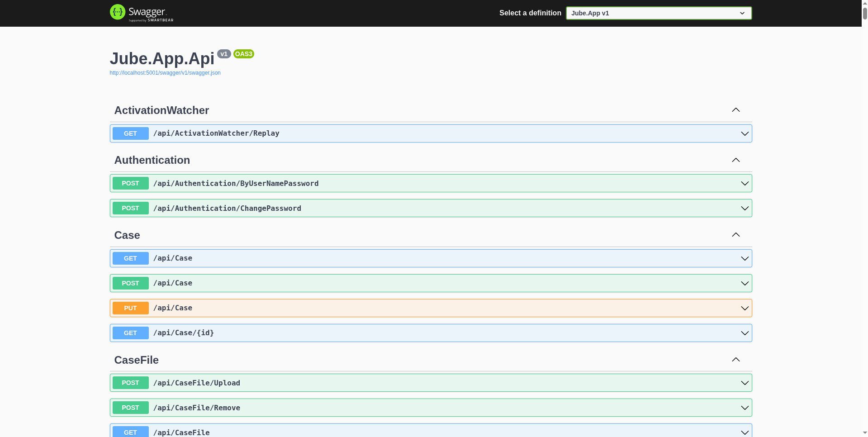Screen dimensions: 868x437
Task: Collapse the ActivationWatcher section
Action: pos(735,110)
